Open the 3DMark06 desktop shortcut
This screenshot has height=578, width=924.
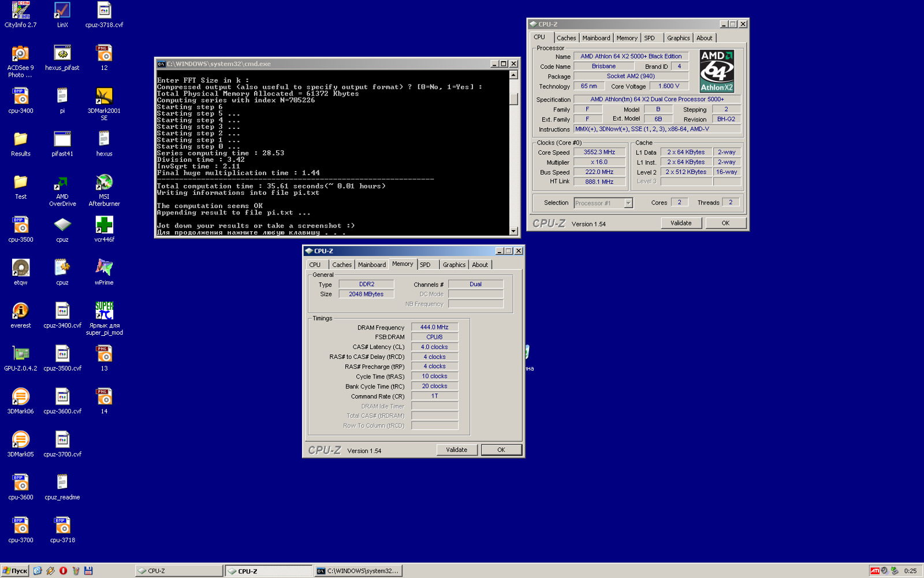[21, 402]
